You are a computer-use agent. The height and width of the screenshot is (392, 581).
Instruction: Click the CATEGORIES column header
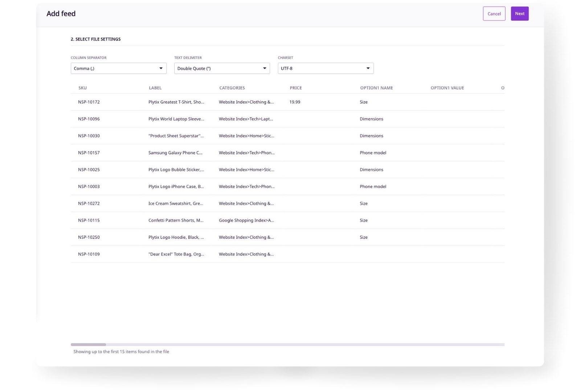pos(232,88)
